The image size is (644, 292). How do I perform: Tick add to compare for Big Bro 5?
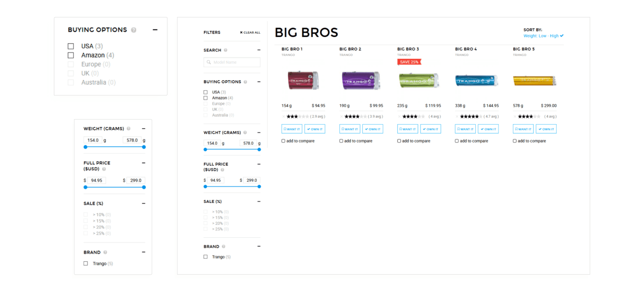515,141
